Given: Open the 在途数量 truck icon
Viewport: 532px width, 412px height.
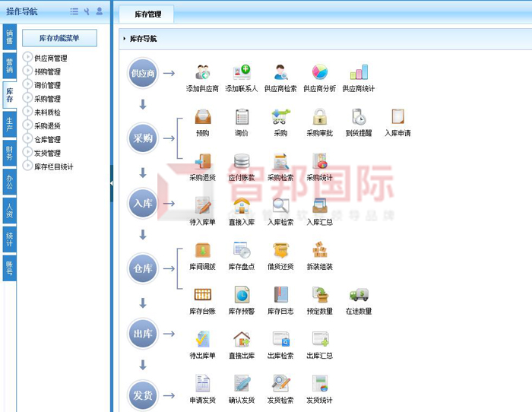Looking at the screenshot, I should point(359,295).
